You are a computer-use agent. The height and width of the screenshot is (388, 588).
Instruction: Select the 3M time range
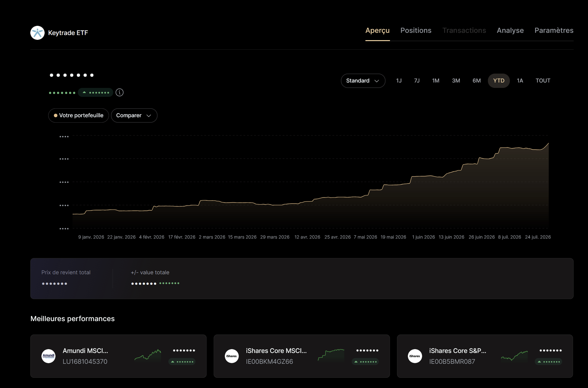(456, 81)
